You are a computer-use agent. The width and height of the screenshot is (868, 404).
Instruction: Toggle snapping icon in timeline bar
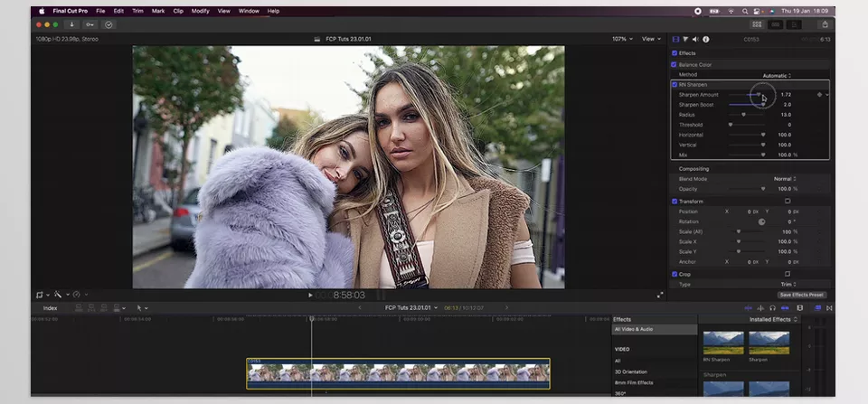785,307
